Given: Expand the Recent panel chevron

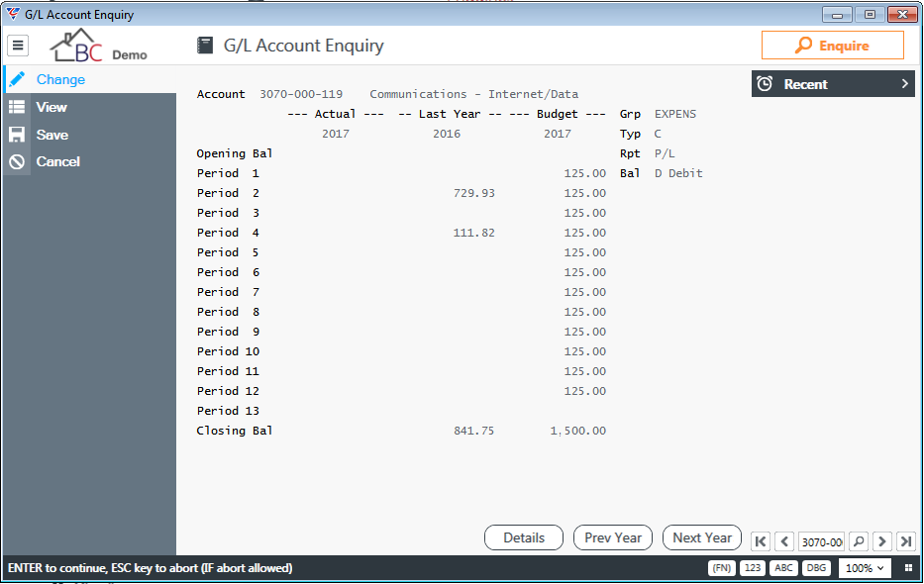Looking at the screenshot, I should 904,84.
